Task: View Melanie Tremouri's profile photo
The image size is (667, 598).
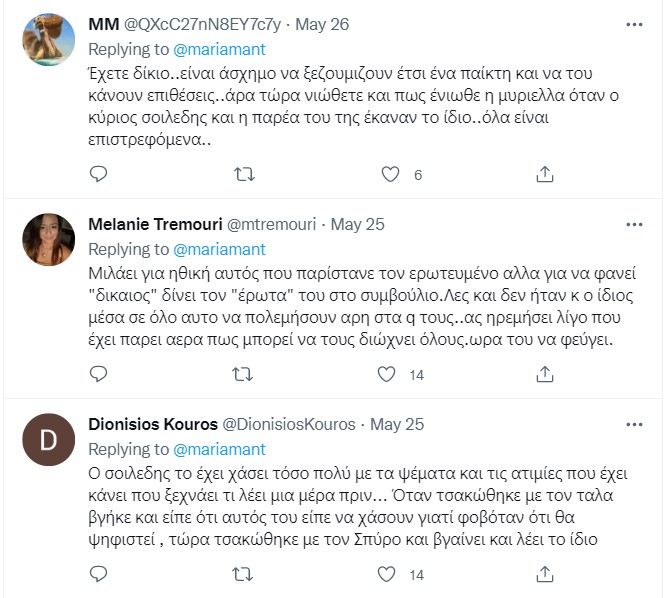Action: [48, 239]
